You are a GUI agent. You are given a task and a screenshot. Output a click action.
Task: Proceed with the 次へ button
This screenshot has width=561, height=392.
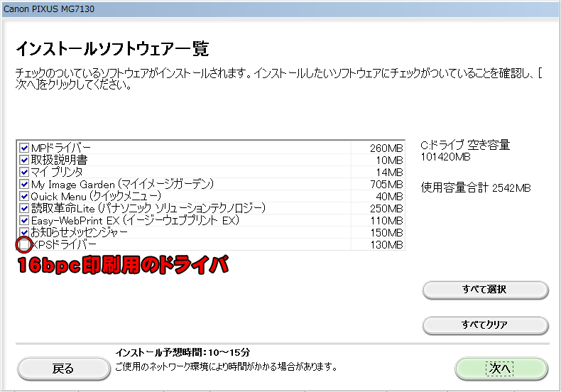pyautogui.click(x=501, y=369)
